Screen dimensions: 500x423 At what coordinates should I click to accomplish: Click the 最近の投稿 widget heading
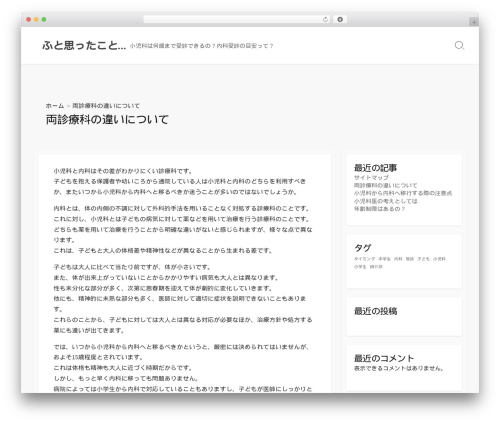pyautogui.click(x=375, y=311)
